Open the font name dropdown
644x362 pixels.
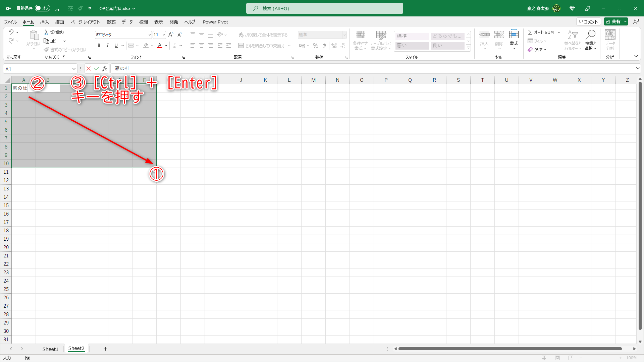[150, 35]
